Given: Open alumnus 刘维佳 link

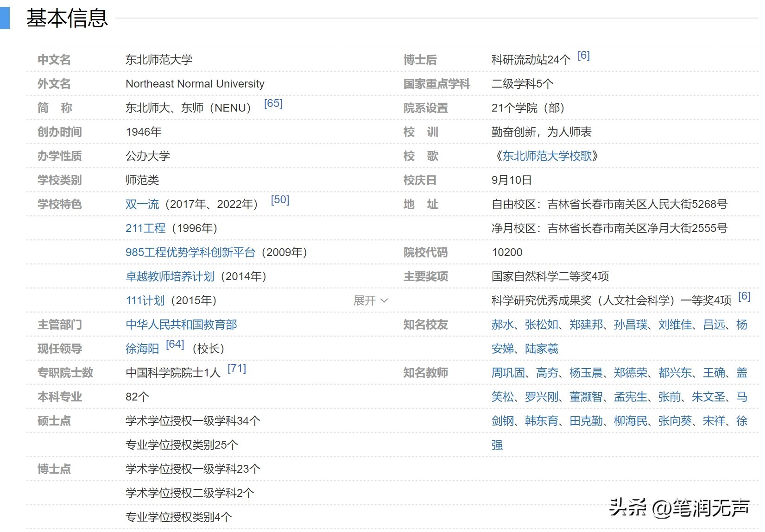Looking at the screenshot, I should (x=675, y=325).
